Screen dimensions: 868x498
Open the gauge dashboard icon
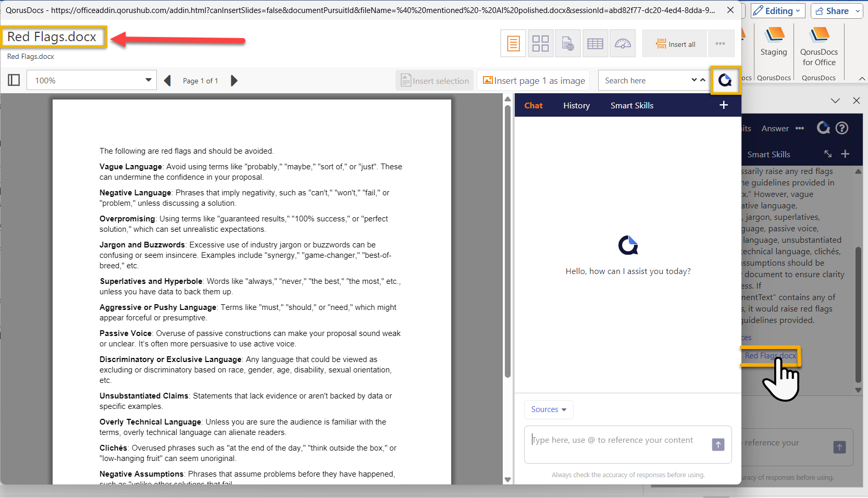(x=622, y=44)
